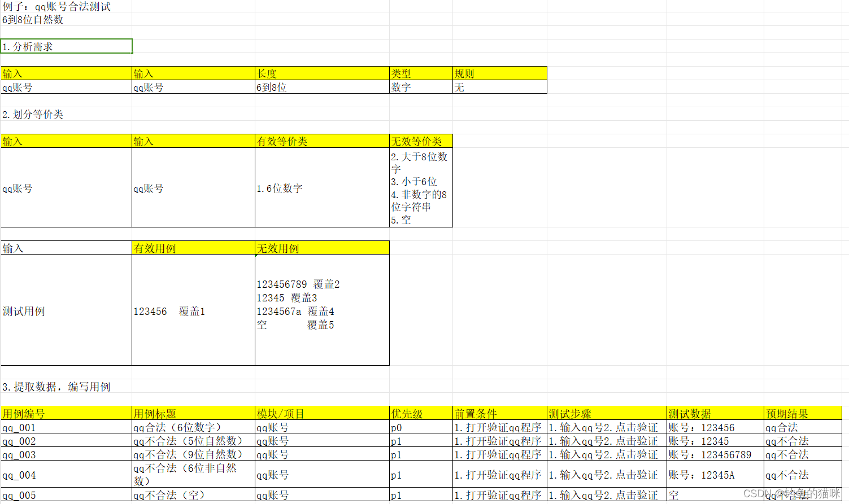Image resolution: width=849 pixels, height=504 pixels.
Task: Select the '测试数据' column header
Action: point(715,413)
